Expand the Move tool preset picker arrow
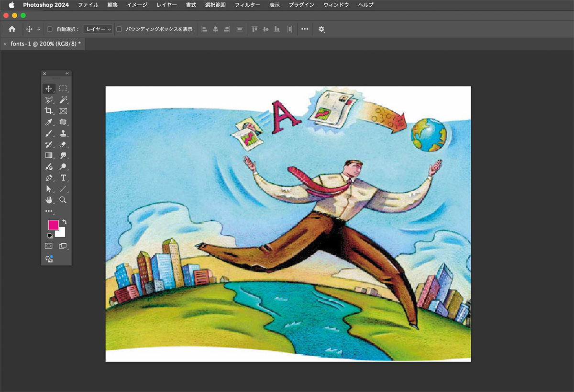The image size is (574, 392). tap(39, 29)
